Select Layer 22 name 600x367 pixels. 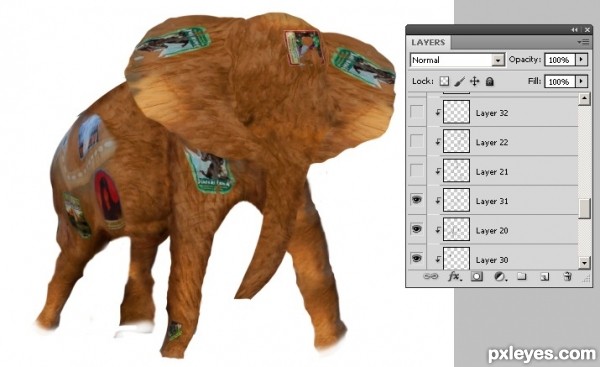tap(492, 142)
